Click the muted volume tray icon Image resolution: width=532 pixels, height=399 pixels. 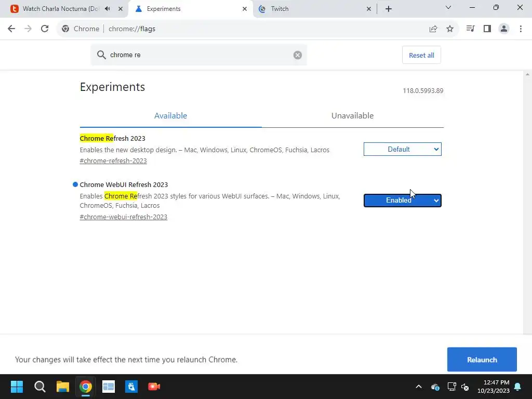[465, 387]
